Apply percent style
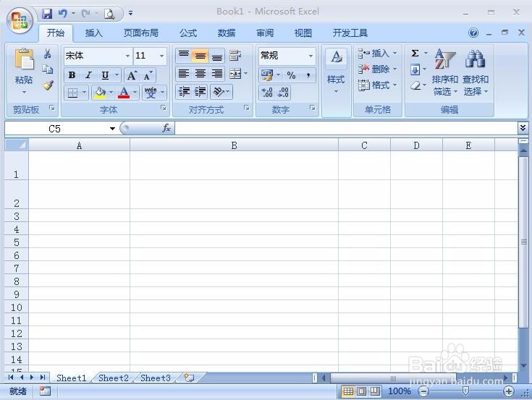This screenshot has width=532, height=400. (x=291, y=75)
